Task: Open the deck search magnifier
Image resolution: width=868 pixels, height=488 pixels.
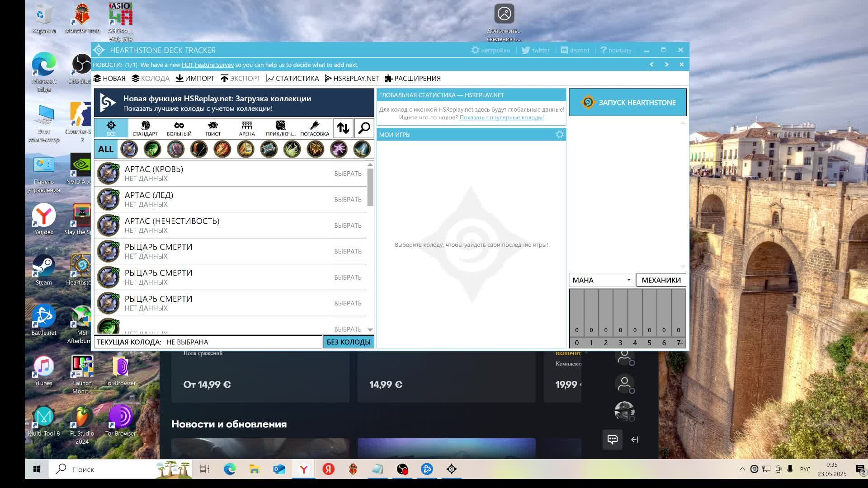Action: [x=364, y=128]
